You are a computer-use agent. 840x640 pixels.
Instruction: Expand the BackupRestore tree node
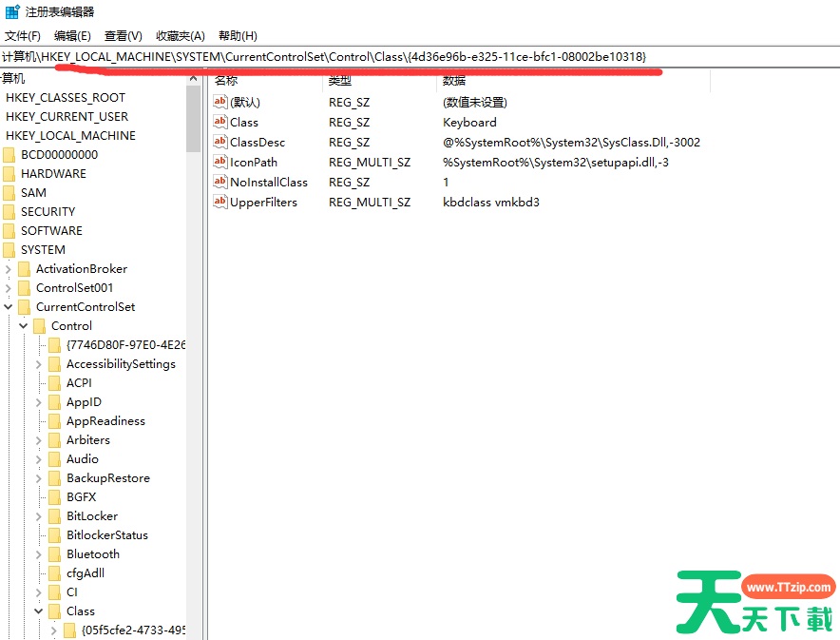(x=39, y=478)
